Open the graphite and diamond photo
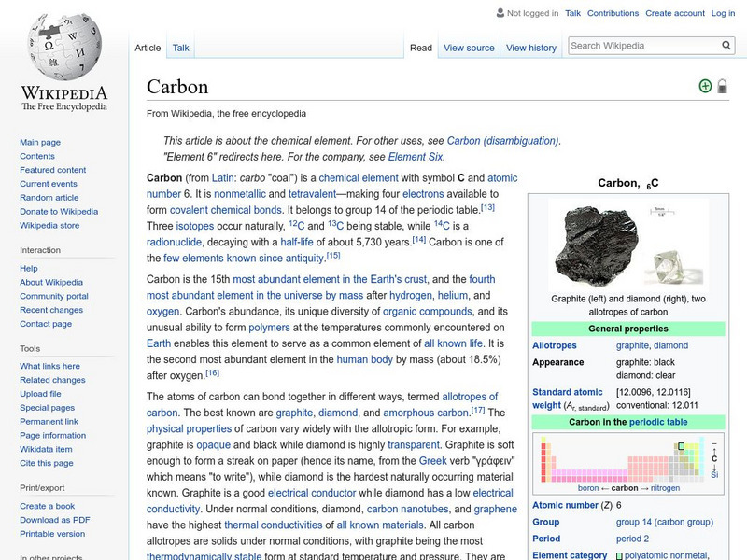This screenshot has width=747, height=560. [x=627, y=245]
